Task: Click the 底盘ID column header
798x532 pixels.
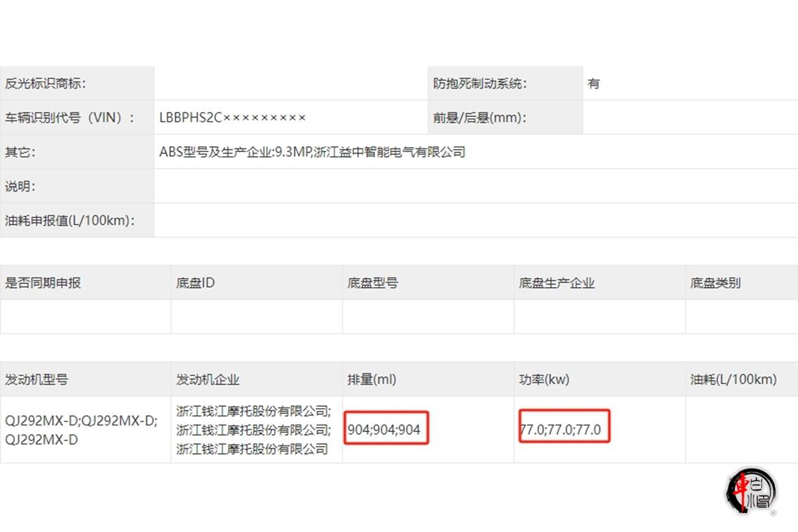Action: pos(257,283)
